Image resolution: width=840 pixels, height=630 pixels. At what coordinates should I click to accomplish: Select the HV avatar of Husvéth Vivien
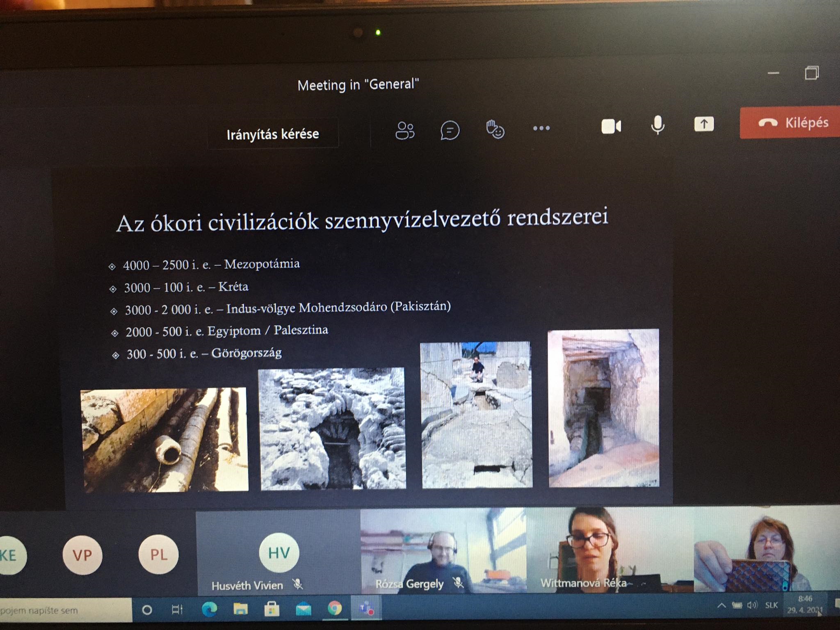(x=279, y=552)
